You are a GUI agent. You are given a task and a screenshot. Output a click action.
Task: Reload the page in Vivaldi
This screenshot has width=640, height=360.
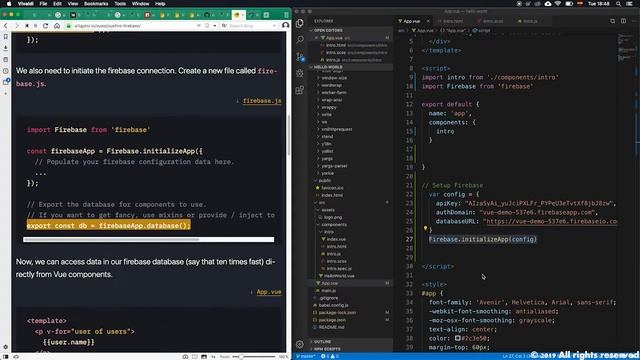(45, 26)
